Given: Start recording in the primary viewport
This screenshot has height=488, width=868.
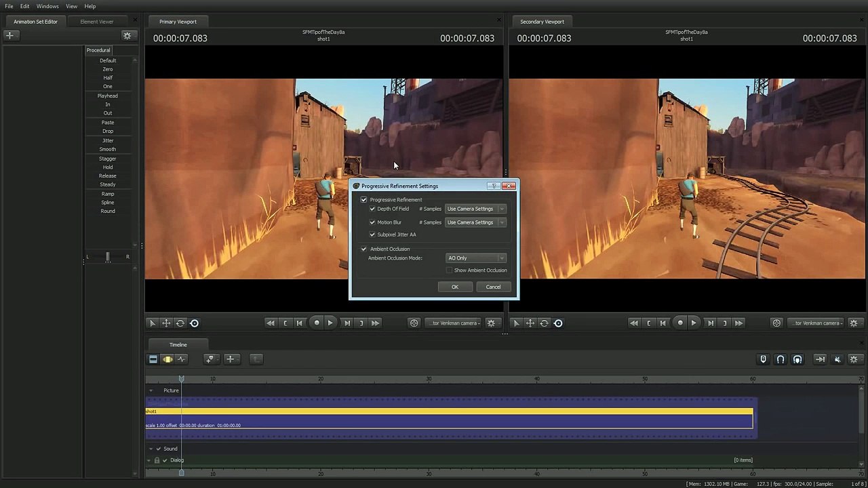Looking at the screenshot, I should pos(317,323).
